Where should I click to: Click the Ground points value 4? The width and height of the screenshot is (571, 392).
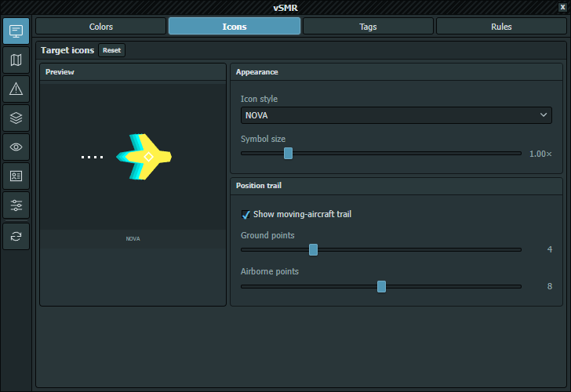coord(550,249)
